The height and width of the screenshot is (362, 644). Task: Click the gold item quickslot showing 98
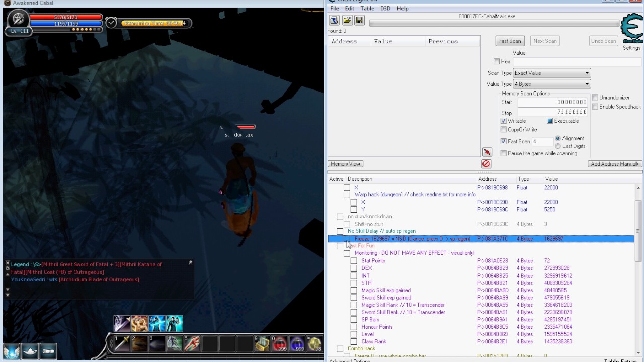[x=314, y=343]
